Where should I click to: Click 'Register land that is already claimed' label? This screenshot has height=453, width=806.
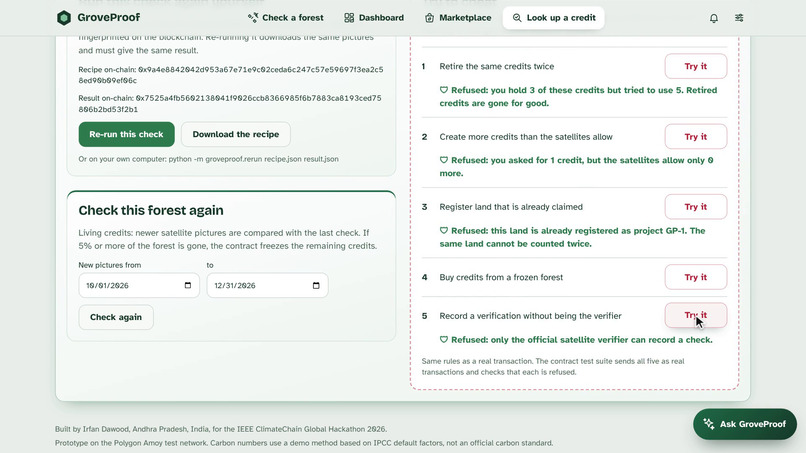click(511, 207)
